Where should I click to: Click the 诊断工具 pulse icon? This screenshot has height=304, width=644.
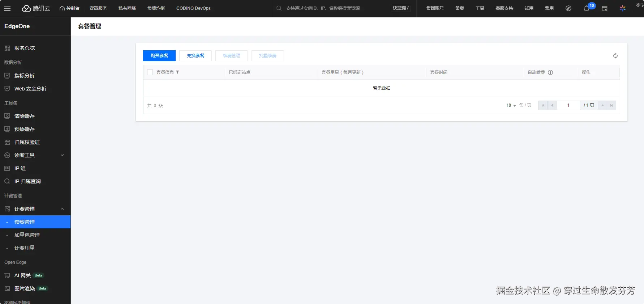click(7, 155)
